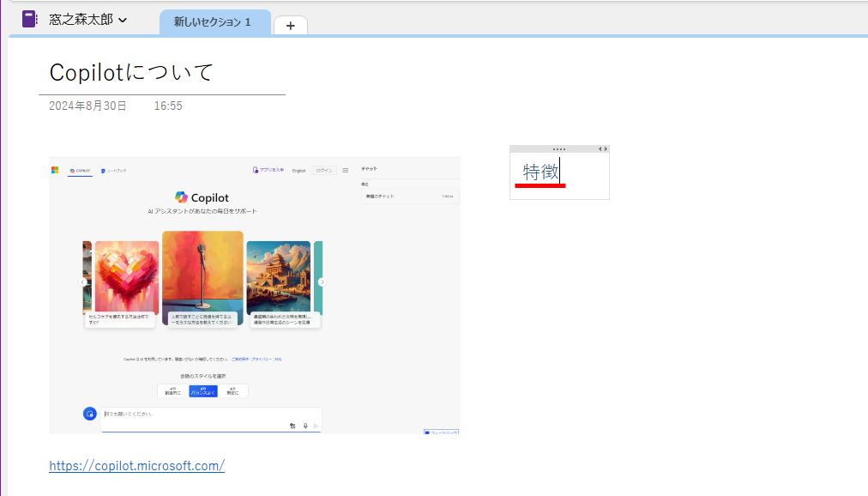This screenshot has width=868, height=496.
Task: Click the ログイン button in the screenshot
Action: point(324,170)
